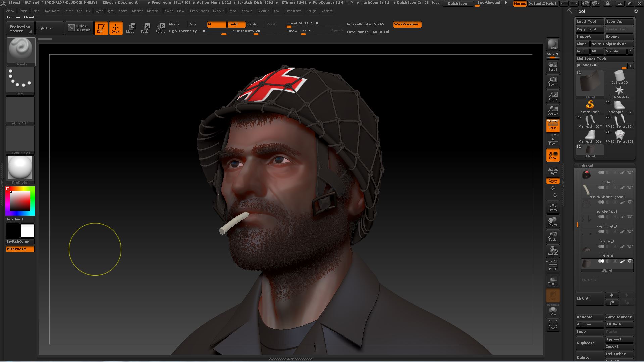Toggle Transp transparency mode
The height and width of the screenshot is (362, 644).
tap(553, 280)
